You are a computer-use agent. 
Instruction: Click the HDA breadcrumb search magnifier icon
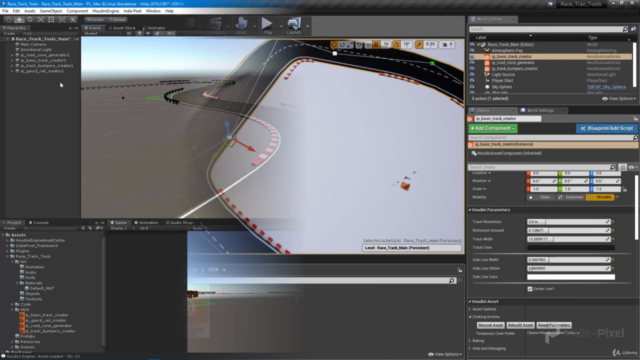click(451, 281)
